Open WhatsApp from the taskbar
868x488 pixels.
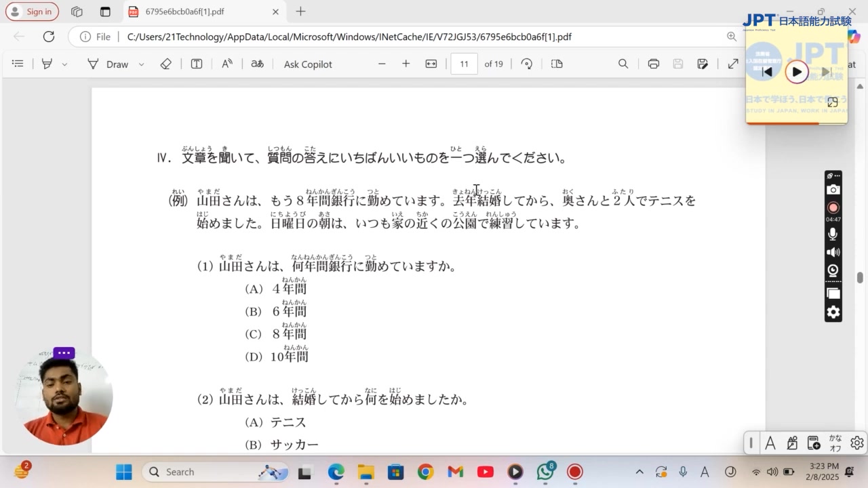coord(545,472)
